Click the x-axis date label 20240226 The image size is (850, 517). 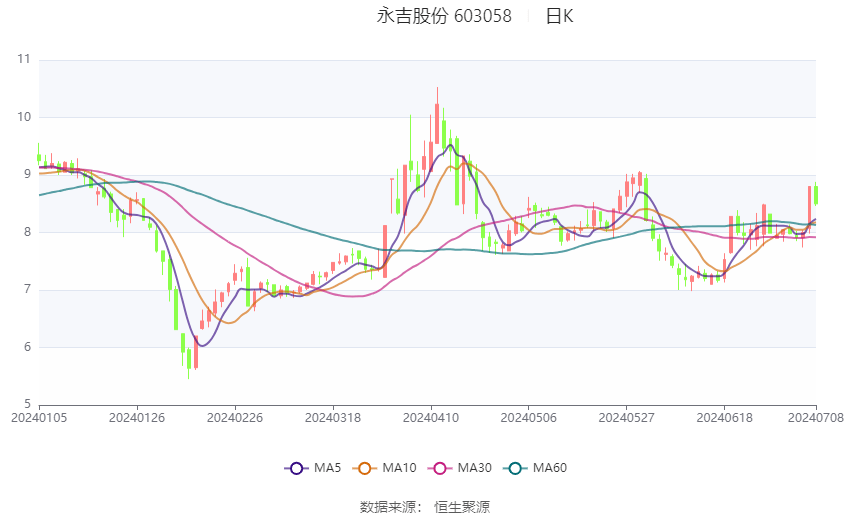tap(235, 418)
